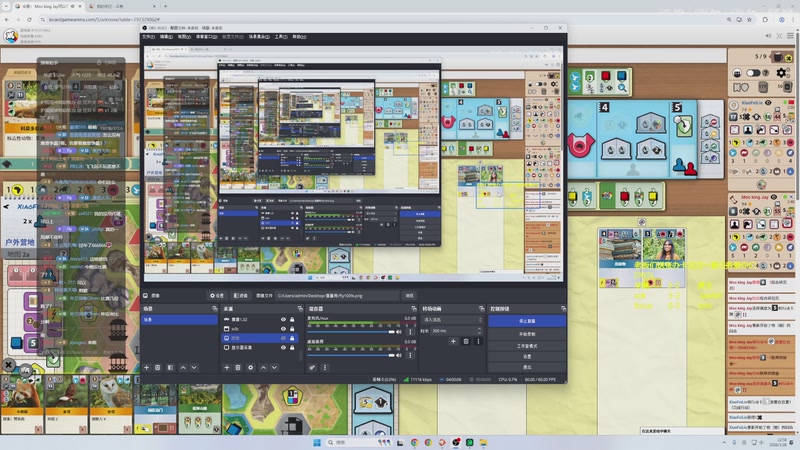Image resolution: width=800 pixels, height=450 pixels.
Task: Open OBS File menu
Action: tap(148, 37)
